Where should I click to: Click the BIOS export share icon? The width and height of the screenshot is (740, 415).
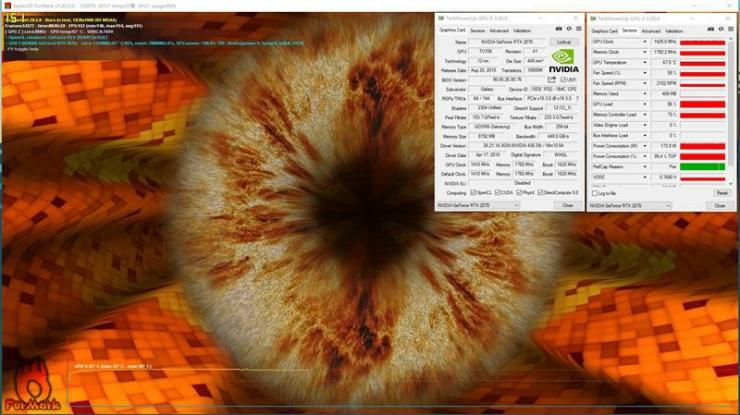click(551, 80)
